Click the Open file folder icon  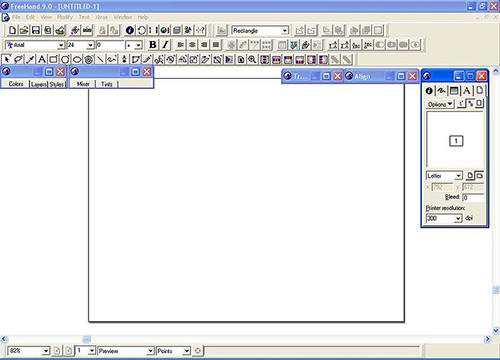point(24,30)
